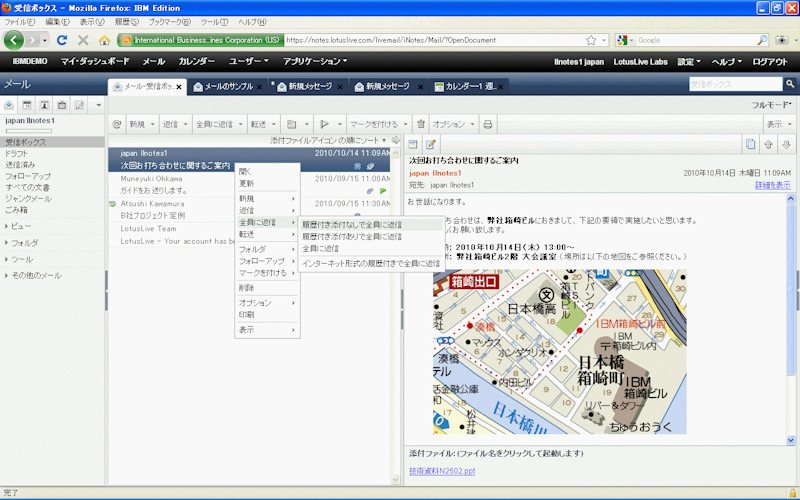
Task: Click the follow-up flag icon in the mail toolbar
Action: click(324, 124)
